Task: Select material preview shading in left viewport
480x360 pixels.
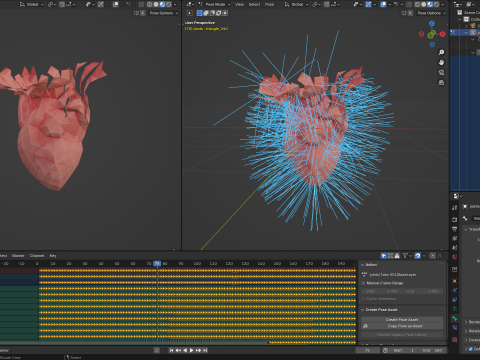Action: point(162,4)
